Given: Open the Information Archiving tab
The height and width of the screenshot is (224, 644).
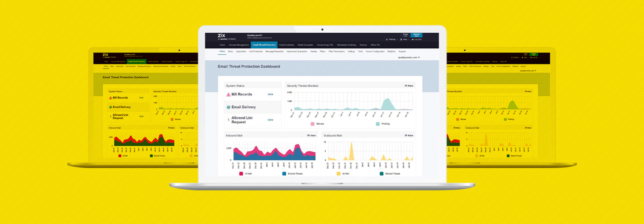Looking at the screenshot, I should (346, 45).
